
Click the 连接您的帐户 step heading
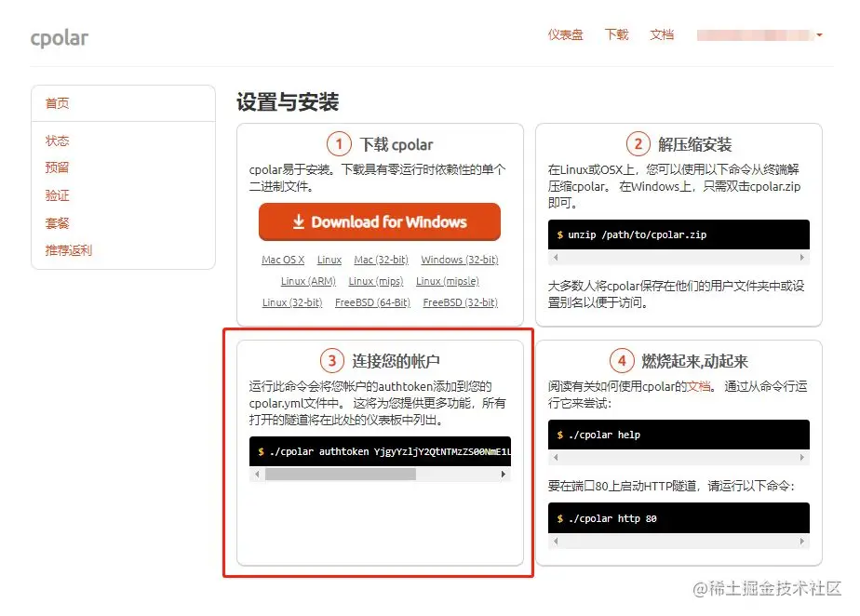click(x=396, y=361)
